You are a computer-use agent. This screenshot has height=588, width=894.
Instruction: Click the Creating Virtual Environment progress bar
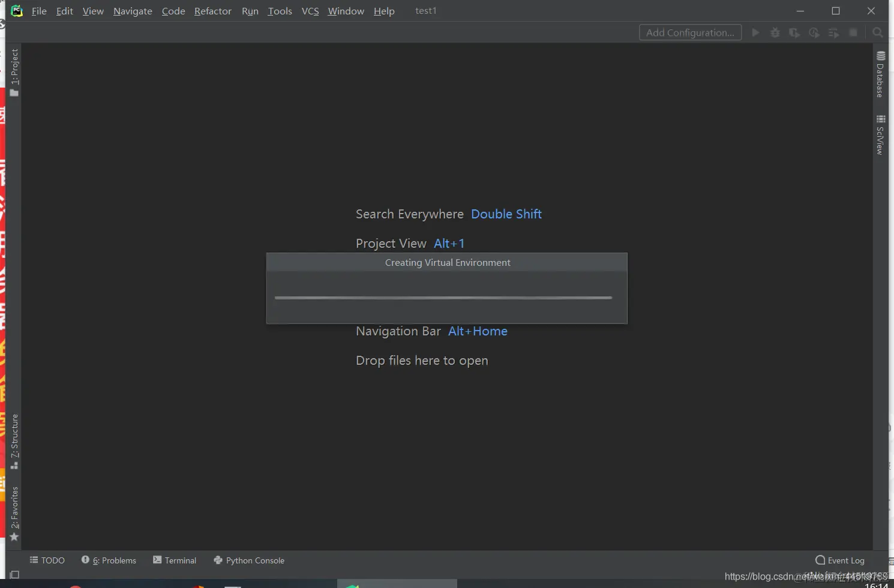coord(443,298)
